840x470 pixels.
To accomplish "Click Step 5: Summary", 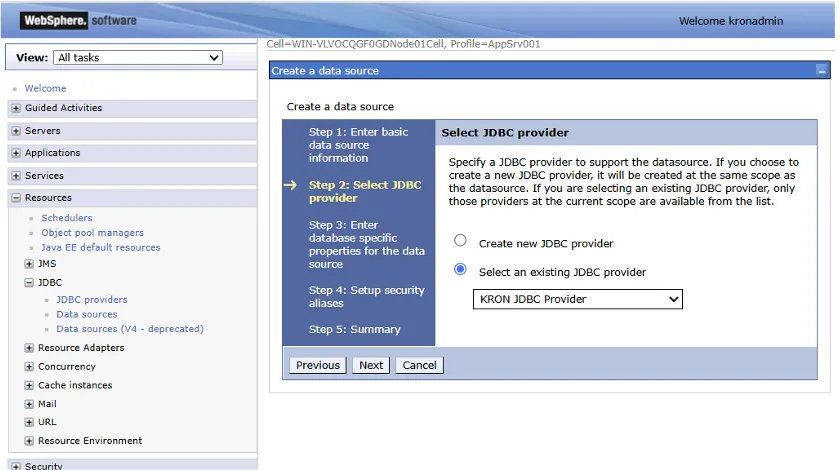I will point(355,330).
